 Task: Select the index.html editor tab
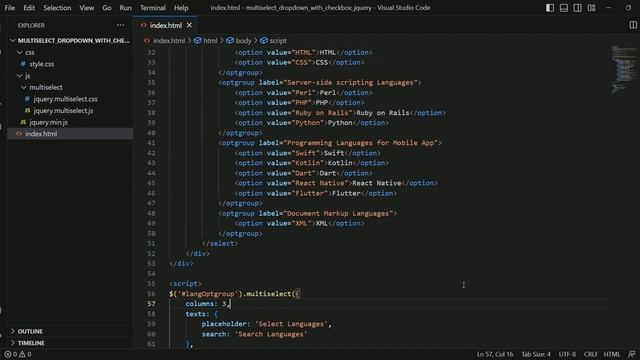click(166, 25)
